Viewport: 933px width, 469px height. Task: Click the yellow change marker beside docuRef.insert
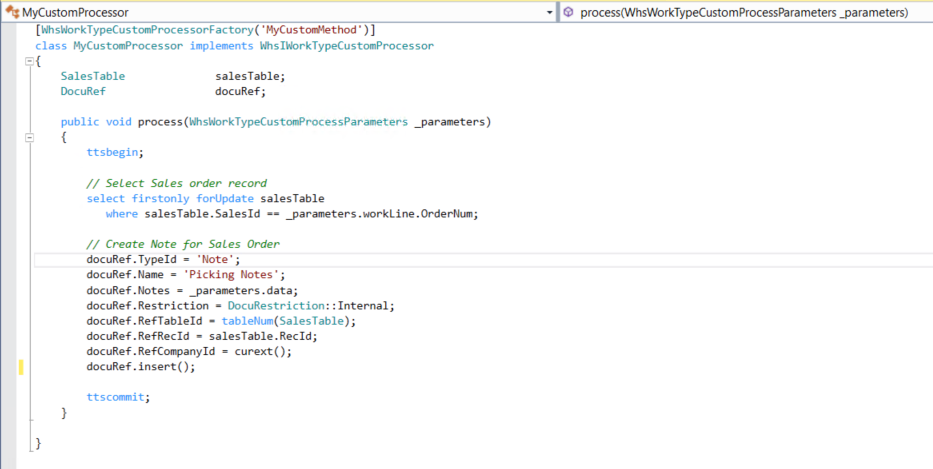coord(21,367)
